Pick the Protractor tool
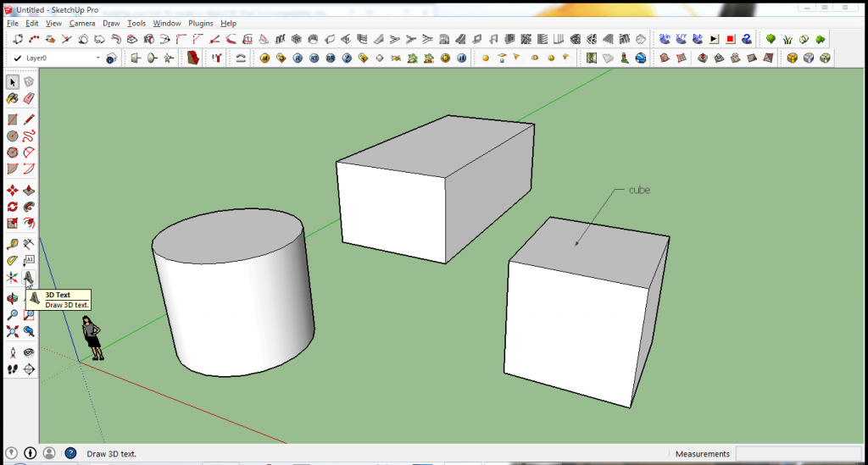Image resolution: width=868 pixels, height=465 pixels. point(12,260)
